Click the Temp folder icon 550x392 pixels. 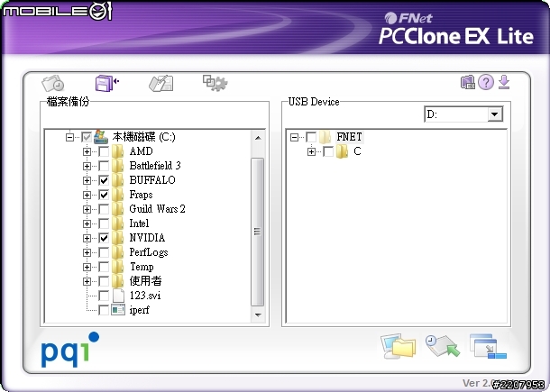[118, 267]
